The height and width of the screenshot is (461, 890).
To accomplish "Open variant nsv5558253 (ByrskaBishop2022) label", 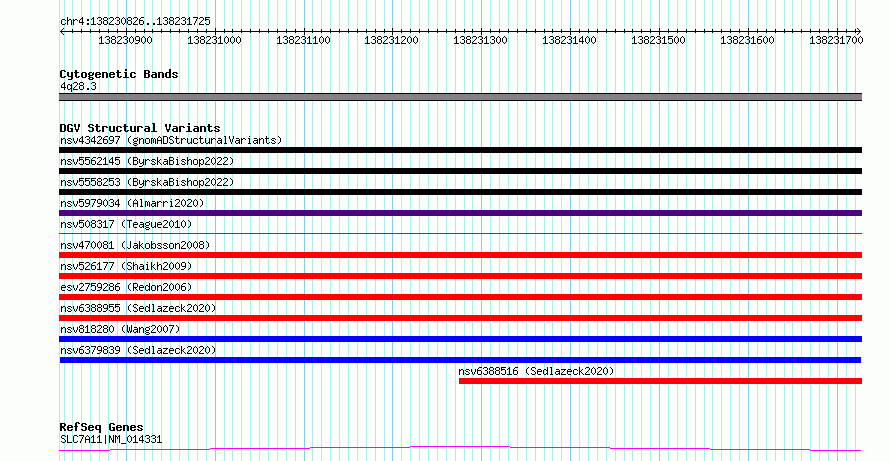I will tap(147, 182).
